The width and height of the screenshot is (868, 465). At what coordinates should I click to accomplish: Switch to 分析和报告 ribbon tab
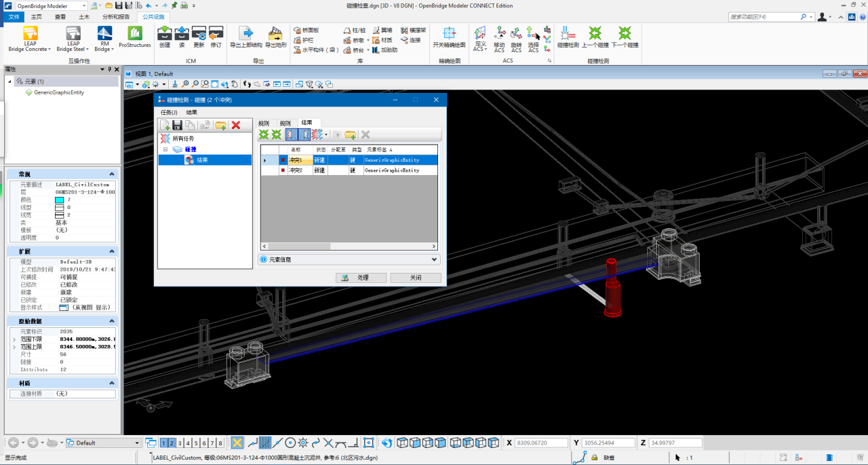(116, 16)
